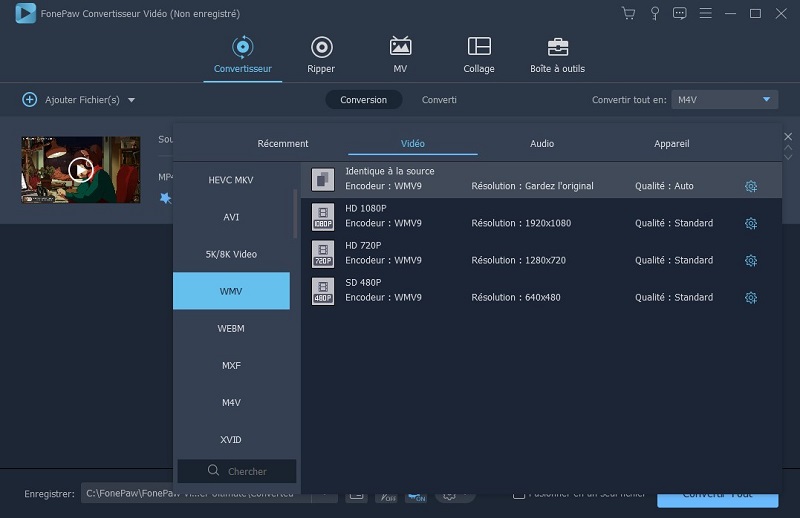Image resolution: width=800 pixels, height=518 pixels.
Task: Open the Ripper module
Action: [321, 55]
